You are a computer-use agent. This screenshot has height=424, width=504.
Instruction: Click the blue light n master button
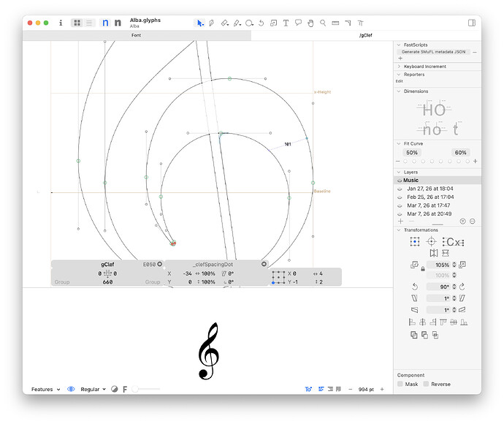[x=105, y=23]
